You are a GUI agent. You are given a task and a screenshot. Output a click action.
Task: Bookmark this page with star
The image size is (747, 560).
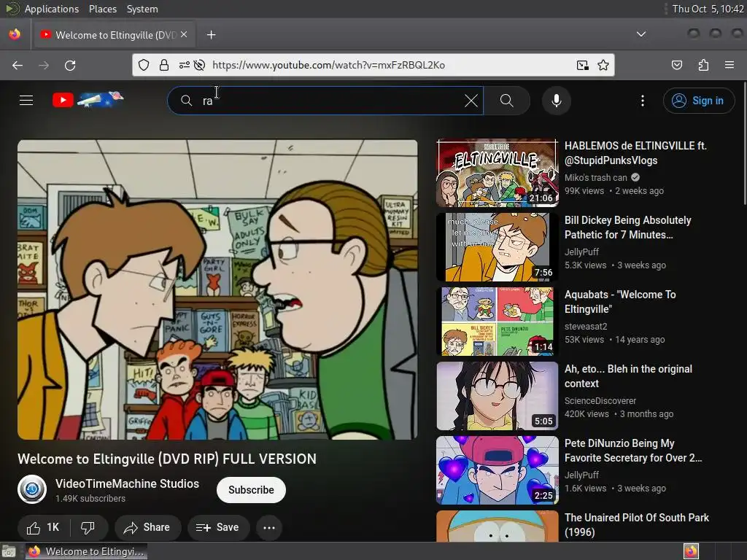pyautogui.click(x=603, y=65)
